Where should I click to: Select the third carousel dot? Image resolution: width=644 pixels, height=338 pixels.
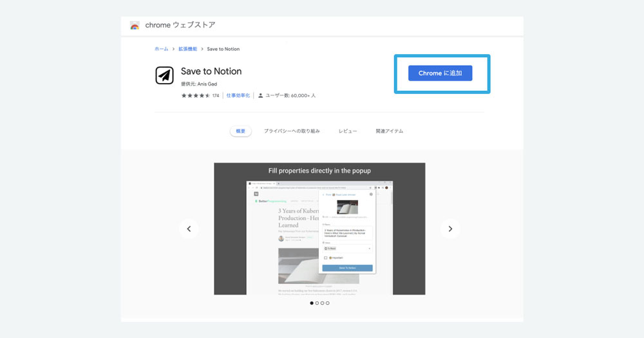coord(323,303)
